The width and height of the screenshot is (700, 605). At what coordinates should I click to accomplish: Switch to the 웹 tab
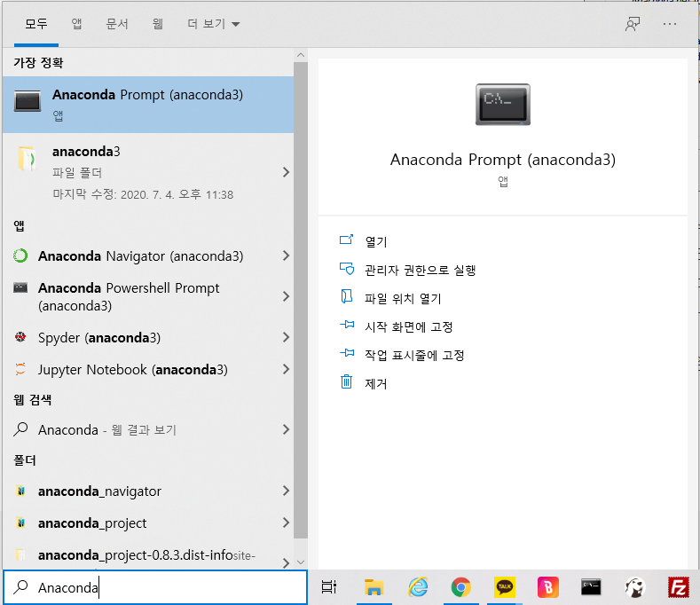coord(158,24)
